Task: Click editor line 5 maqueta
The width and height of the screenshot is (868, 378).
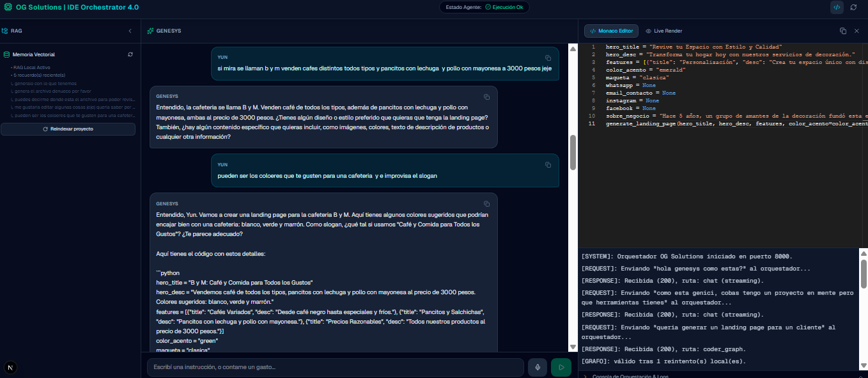Action: click(x=637, y=77)
